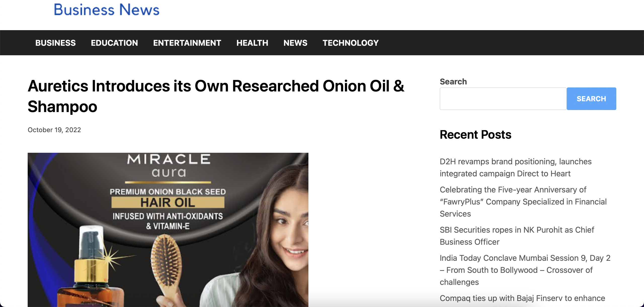The image size is (644, 307).
Task: Open FawryPlus Five-year Anniversary post
Action: coord(523,202)
